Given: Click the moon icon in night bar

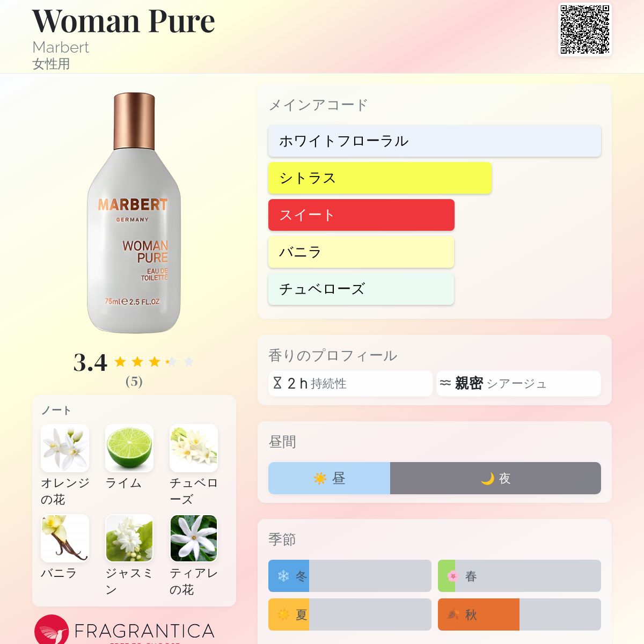Looking at the screenshot, I should tap(487, 478).
